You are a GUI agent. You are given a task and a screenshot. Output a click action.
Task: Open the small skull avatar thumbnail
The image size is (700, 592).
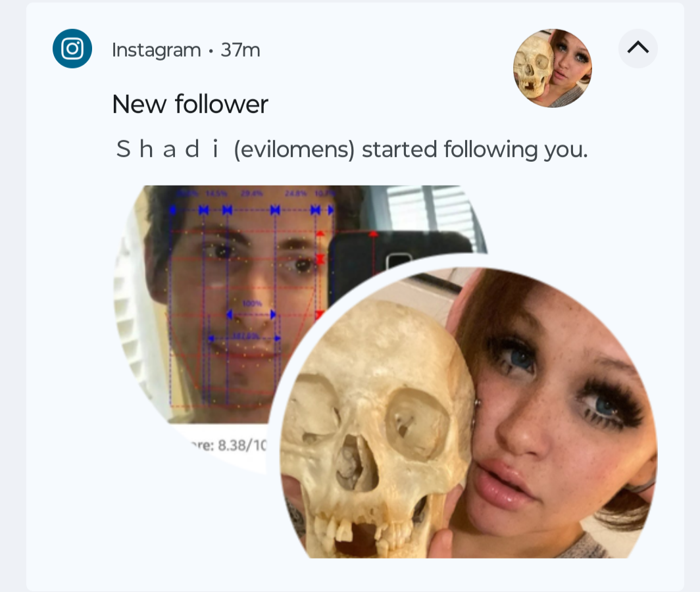click(x=553, y=68)
